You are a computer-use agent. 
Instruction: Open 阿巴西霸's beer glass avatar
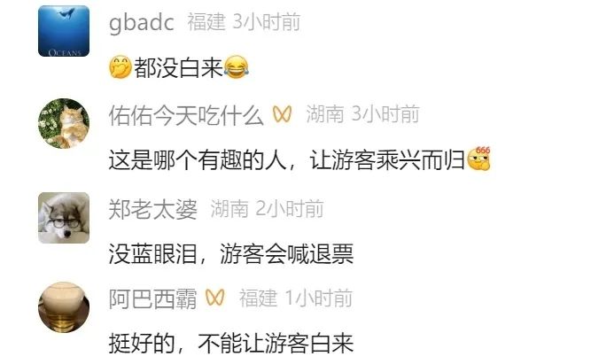click(x=64, y=307)
